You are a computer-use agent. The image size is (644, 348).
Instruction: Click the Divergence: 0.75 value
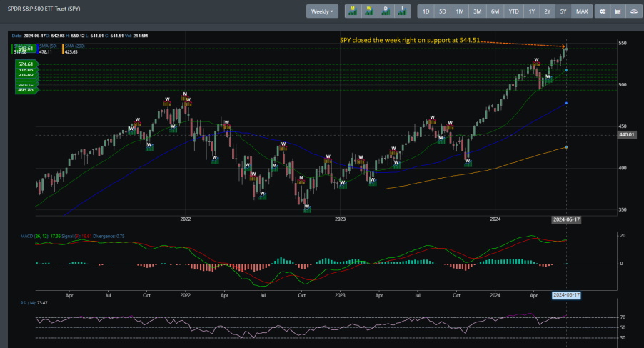click(109, 237)
